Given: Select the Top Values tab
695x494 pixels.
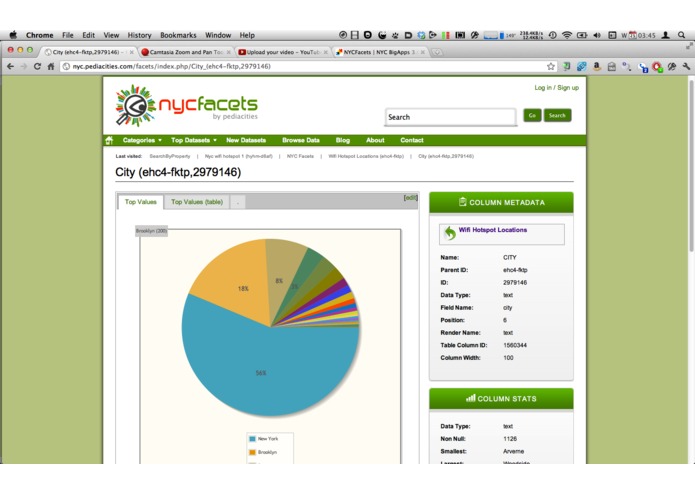Looking at the screenshot, I should [x=141, y=202].
